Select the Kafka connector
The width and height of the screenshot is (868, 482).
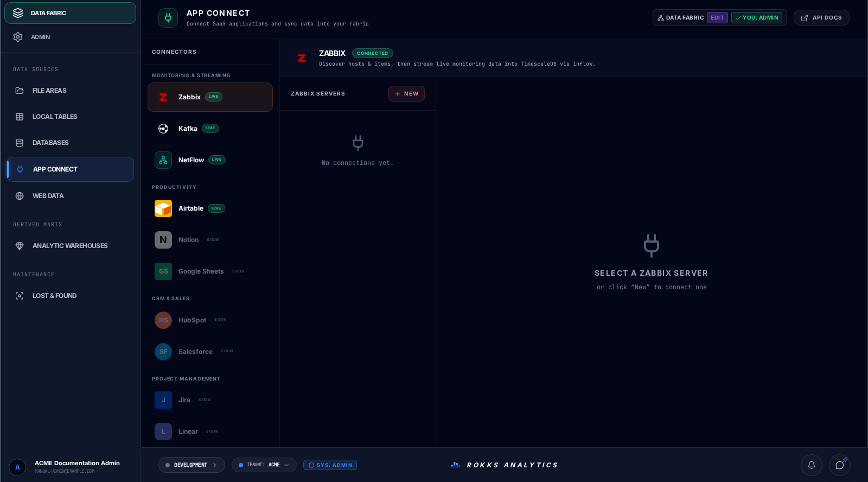point(210,129)
